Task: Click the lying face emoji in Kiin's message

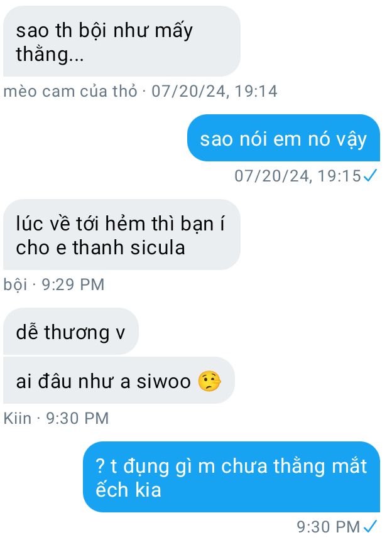Action: pos(209,381)
